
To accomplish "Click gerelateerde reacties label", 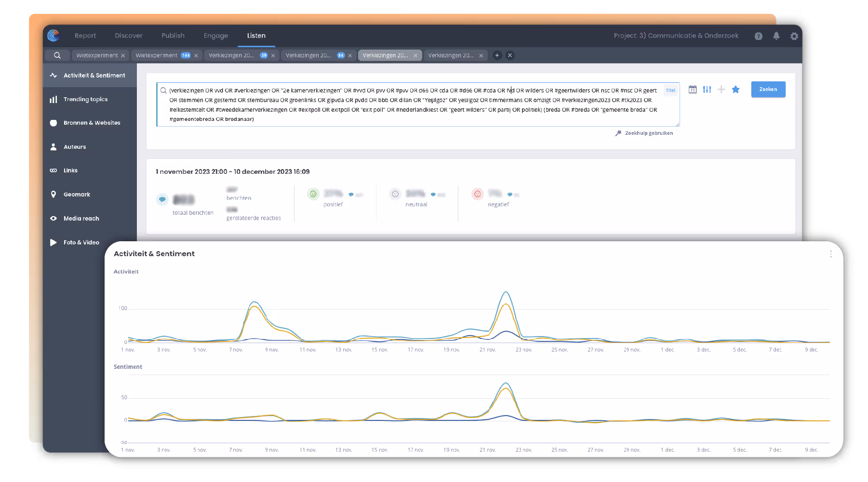I will click(254, 218).
